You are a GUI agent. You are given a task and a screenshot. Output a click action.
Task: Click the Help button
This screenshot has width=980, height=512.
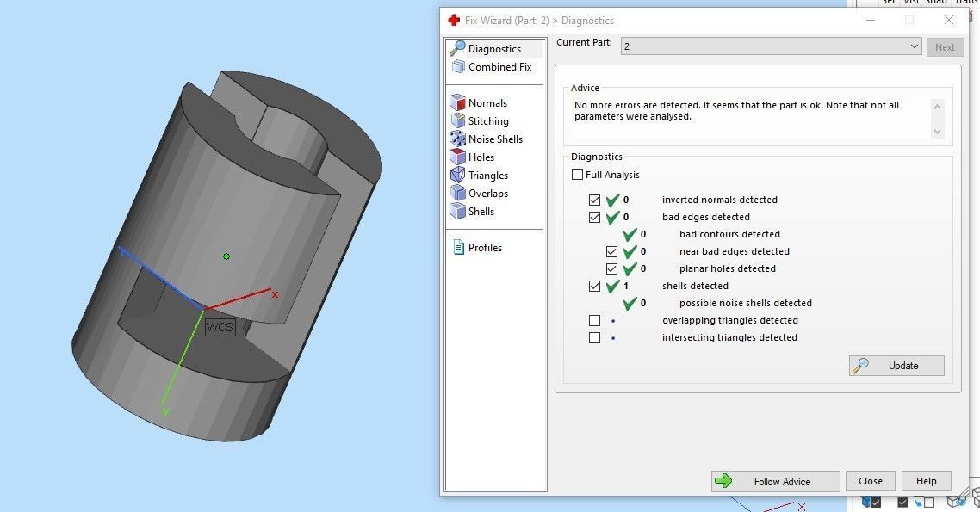point(927,481)
